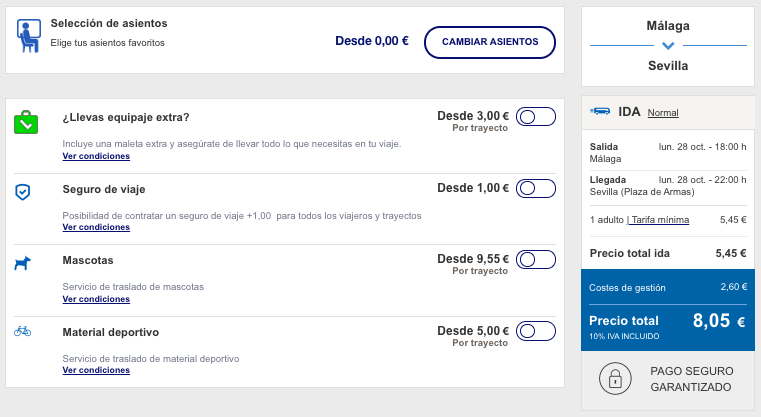The height and width of the screenshot is (417, 761).
Task: Click the green extra luggage suitcase icon
Action: (26, 122)
